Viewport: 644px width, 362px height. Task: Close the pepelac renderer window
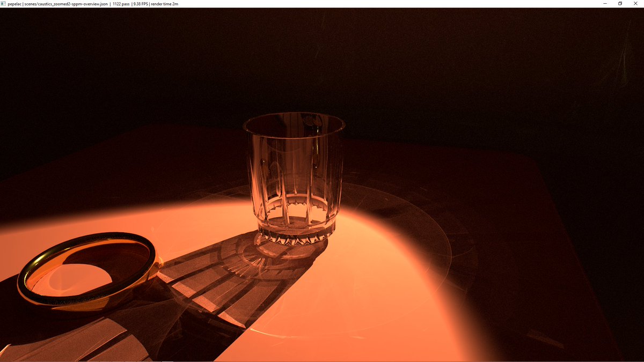point(635,3)
